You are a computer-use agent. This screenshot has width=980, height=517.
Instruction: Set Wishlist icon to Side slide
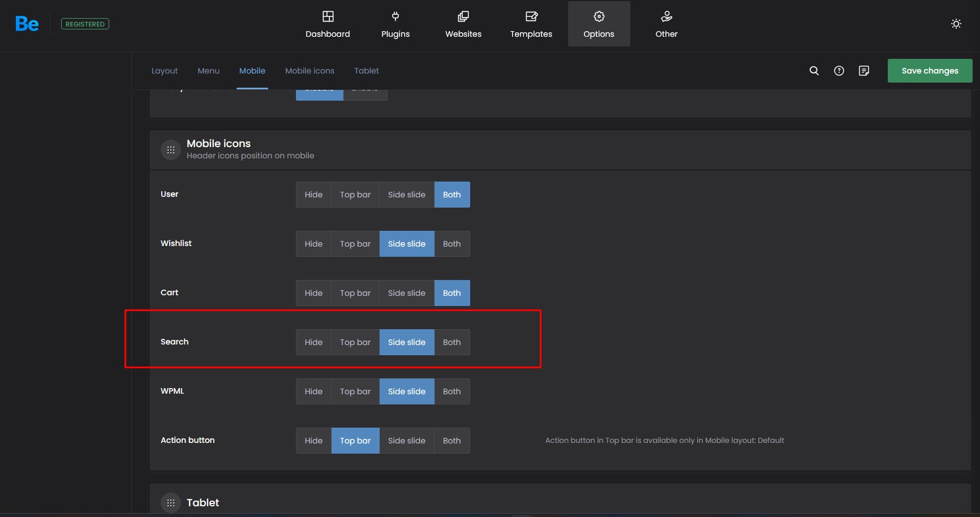[x=407, y=244]
